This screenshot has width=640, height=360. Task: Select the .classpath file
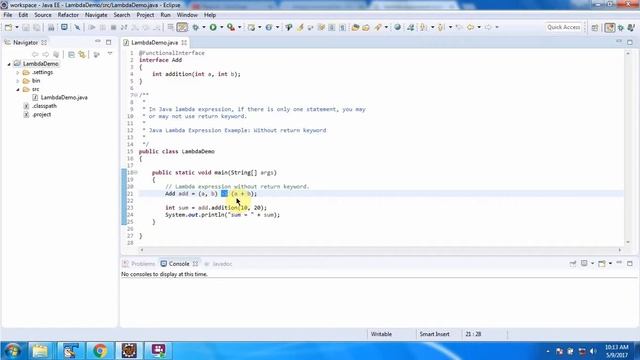44,106
